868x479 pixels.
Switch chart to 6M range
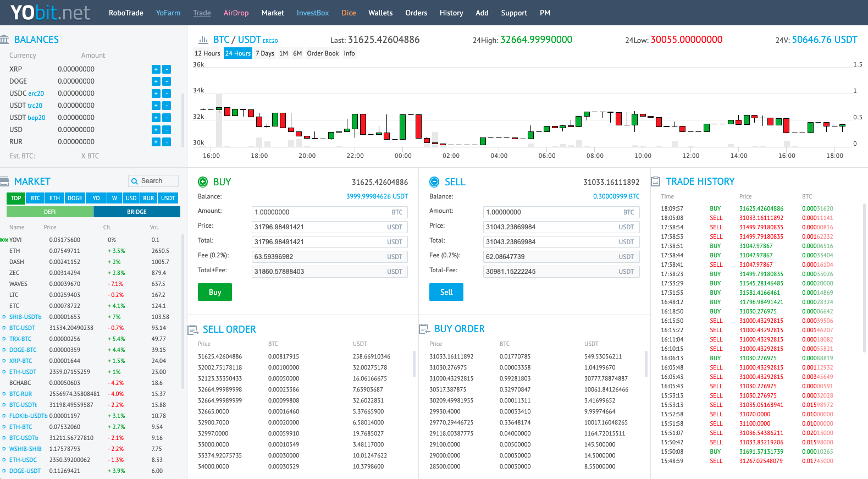297,53
